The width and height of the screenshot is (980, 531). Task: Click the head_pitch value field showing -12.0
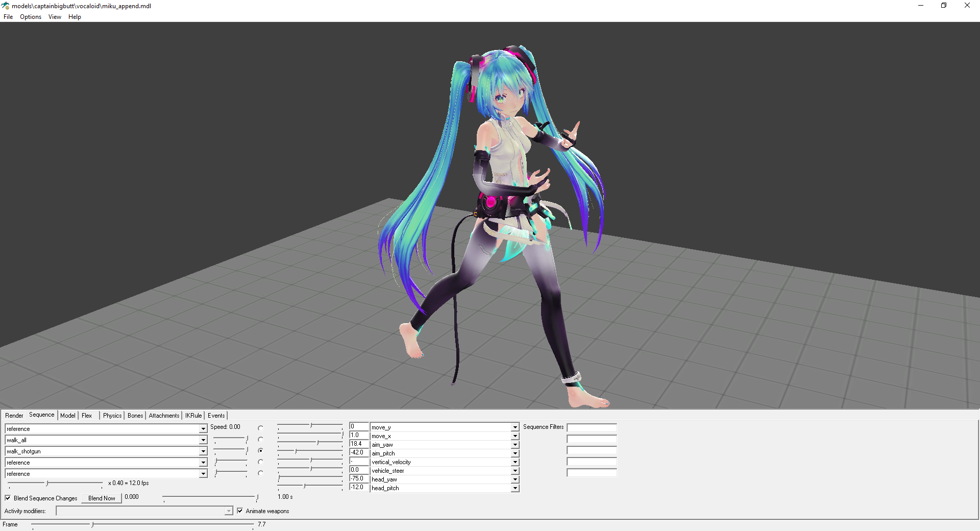[359, 487]
